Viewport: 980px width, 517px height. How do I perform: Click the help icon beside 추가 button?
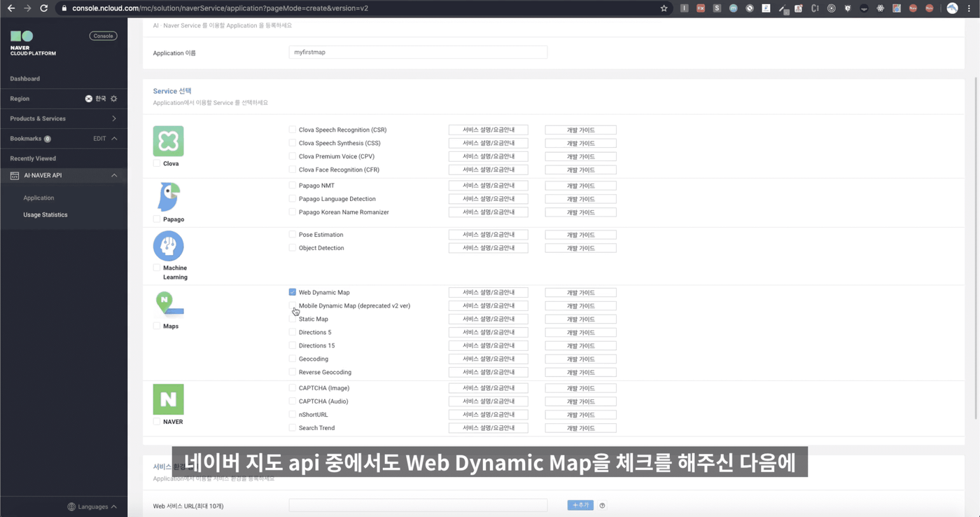pyautogui.click(x=602, y=505)
